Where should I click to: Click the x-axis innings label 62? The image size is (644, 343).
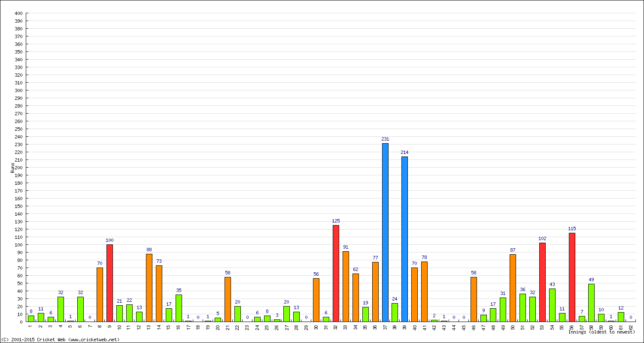tap(631, 327)
